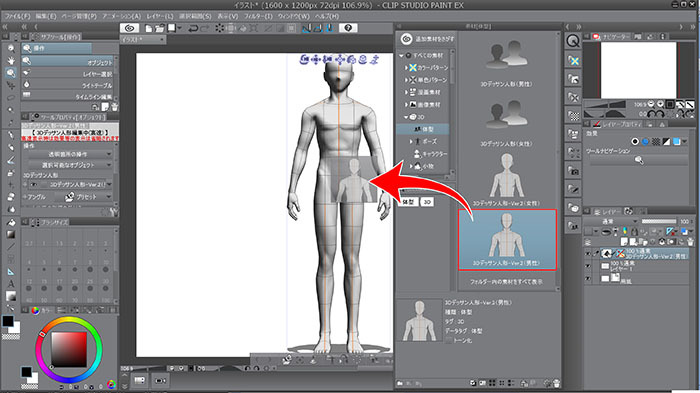Screen dimensions: 700x393
Task: Collapse the 3D folder in material tree
Action: pos(406,117)
